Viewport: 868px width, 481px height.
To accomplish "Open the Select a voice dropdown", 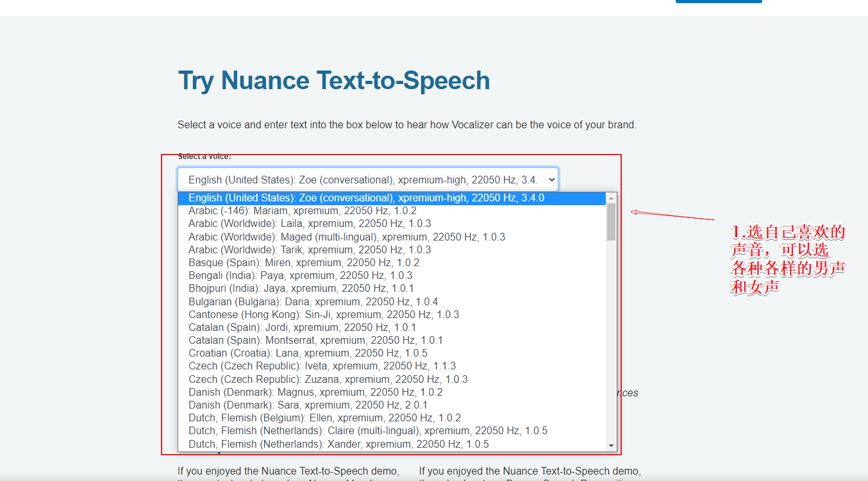I will (x=368, y=180).
